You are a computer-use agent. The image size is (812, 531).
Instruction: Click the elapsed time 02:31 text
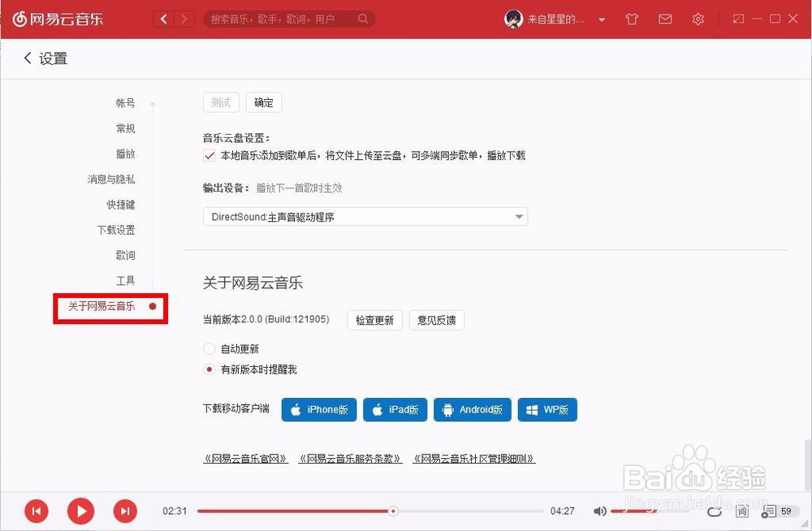pos(175,512)
